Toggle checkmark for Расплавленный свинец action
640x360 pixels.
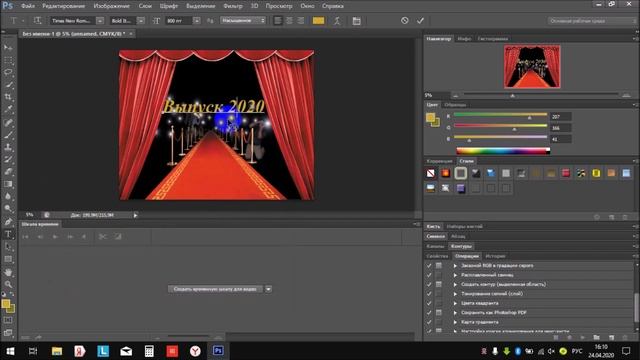(x=429, y=275)
